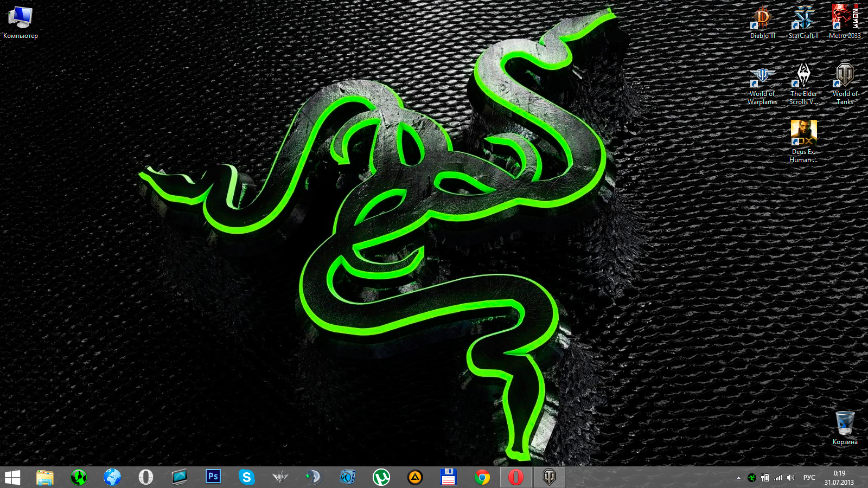
Task: Open the blue globe browser in taskbar
Action: coord(112,478)
